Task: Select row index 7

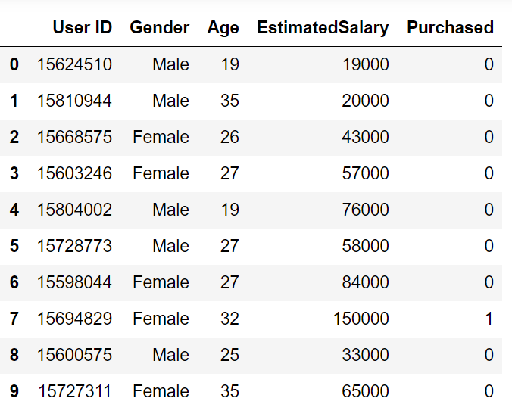Action: [x=14, y=319]
